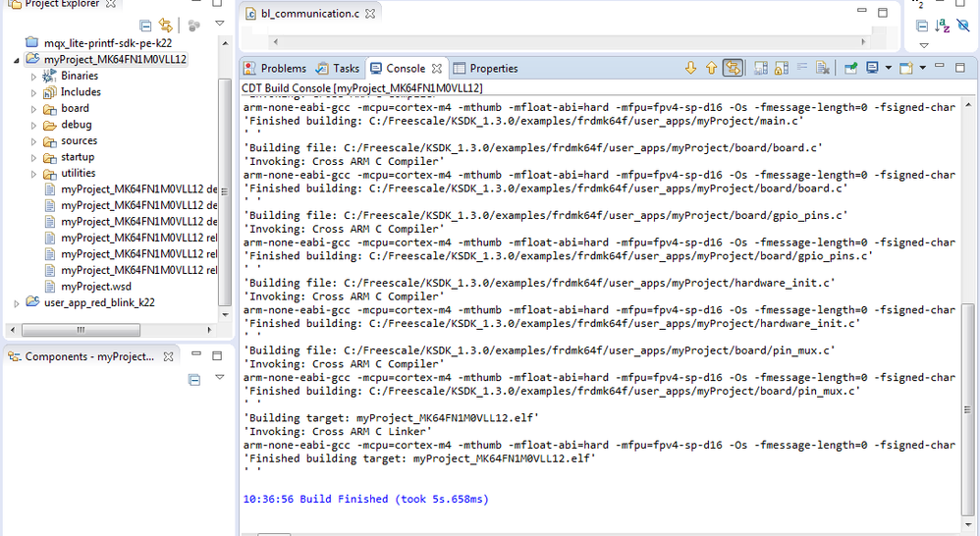980x536 pixels.
Task: Clear the Console output
Action: (823, 68)
